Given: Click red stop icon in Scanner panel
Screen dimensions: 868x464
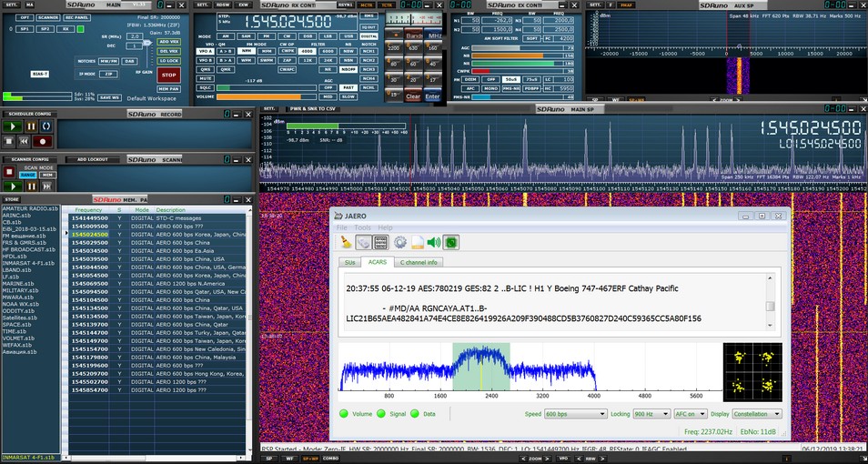Looking at the screenshot, I should coord(9,172).
